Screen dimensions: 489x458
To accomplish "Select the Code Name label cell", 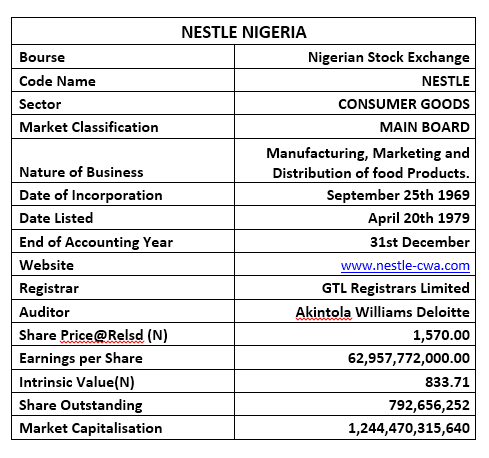I will [x=123, y=81].
